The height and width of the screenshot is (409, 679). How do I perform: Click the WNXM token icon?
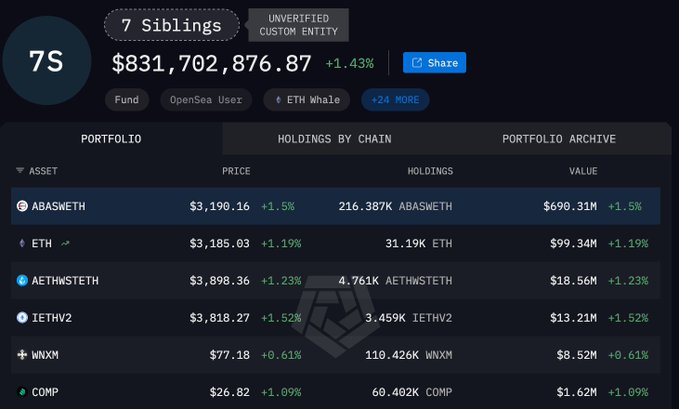pos(22,355)
